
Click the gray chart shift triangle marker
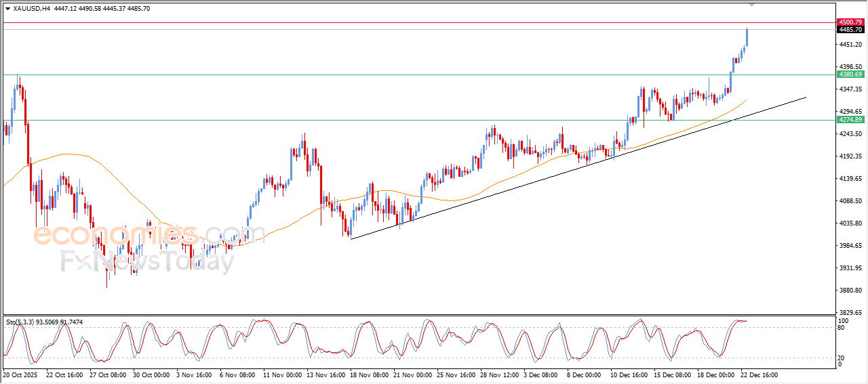pyautogui.click(x=752, y=5)
